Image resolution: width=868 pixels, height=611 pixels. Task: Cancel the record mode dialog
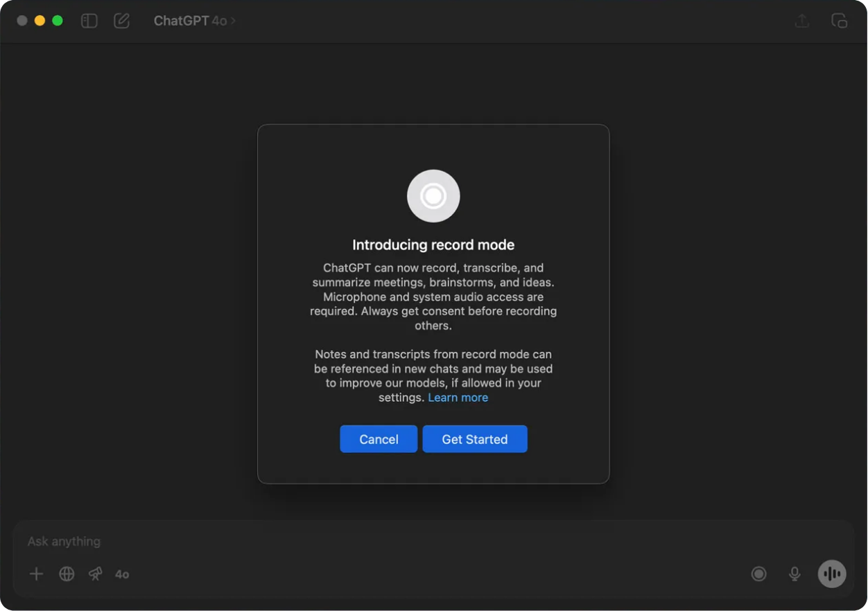click(379, 439)
